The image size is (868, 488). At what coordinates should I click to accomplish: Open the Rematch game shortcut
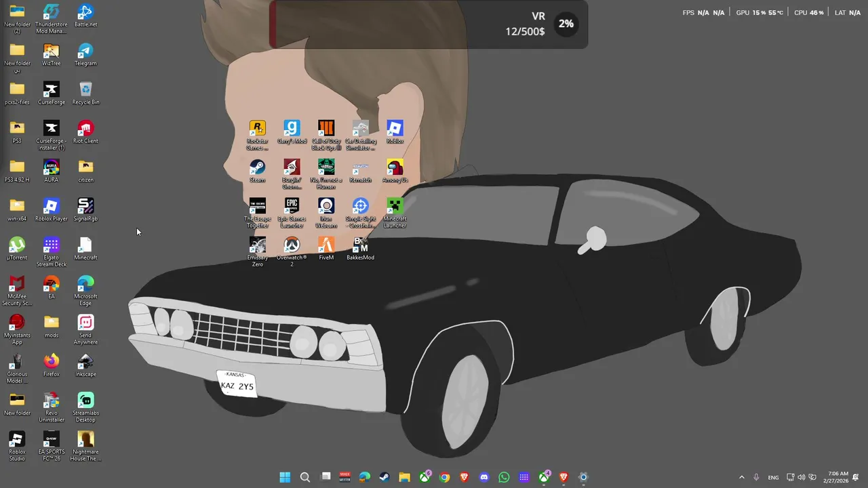coord(360,171)
